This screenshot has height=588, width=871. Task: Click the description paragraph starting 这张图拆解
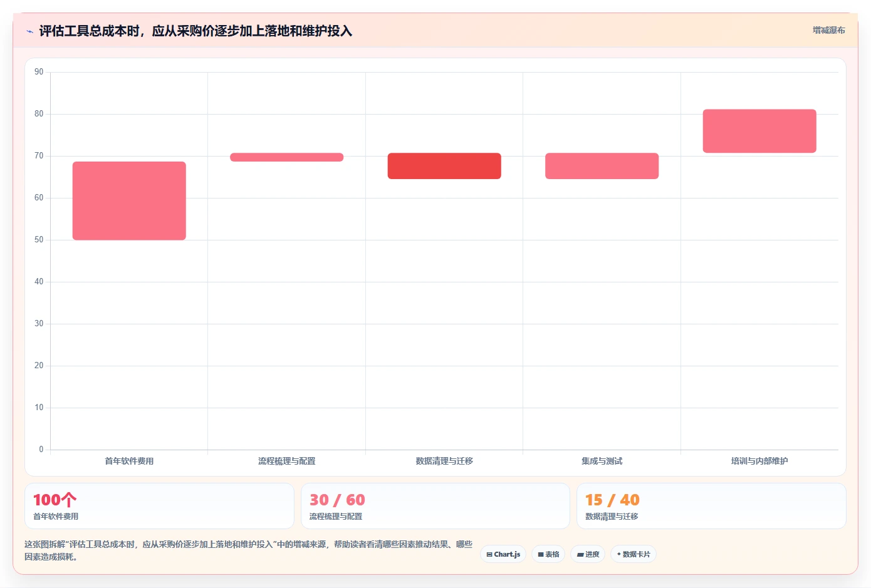tap(249, 550)
